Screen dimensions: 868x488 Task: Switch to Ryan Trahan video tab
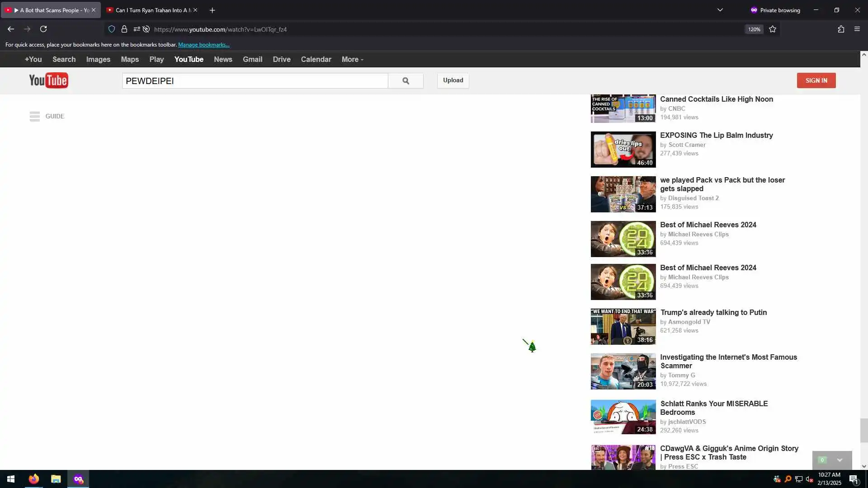149,10
